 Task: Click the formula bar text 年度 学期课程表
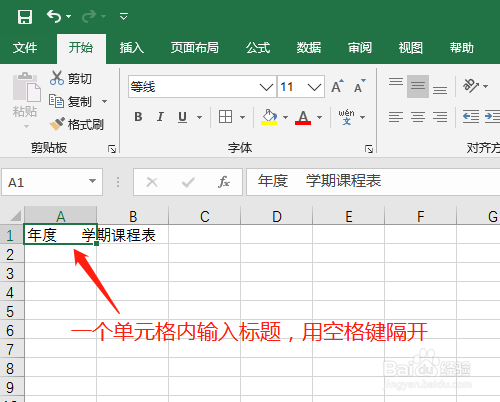coord(319,181)
